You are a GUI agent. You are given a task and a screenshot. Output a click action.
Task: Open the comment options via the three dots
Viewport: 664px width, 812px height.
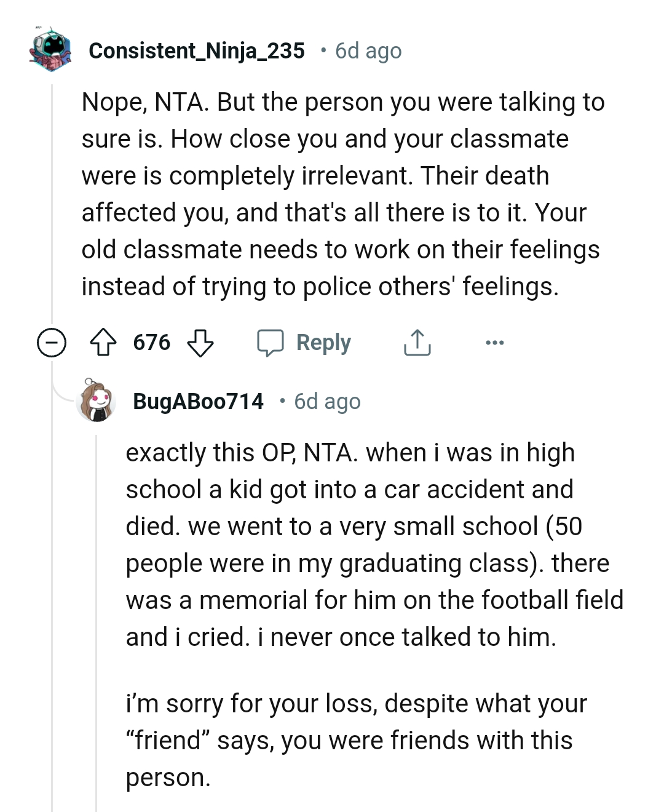(496, 343)
